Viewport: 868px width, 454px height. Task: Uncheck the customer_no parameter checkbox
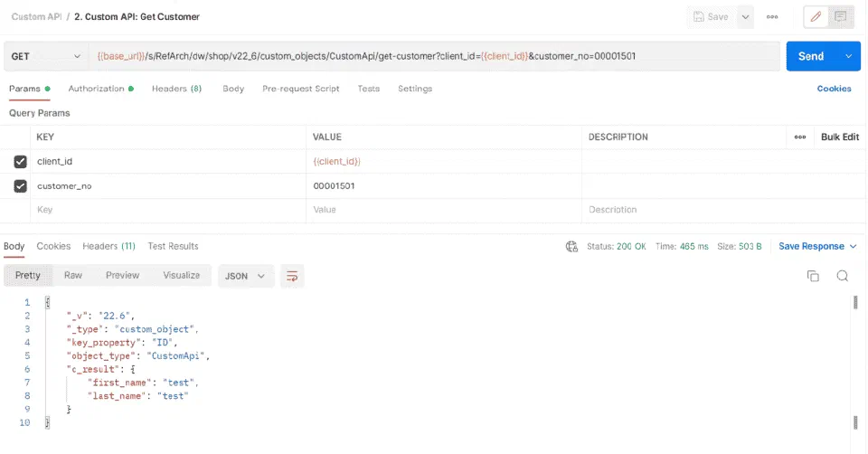tap(21, 186)
